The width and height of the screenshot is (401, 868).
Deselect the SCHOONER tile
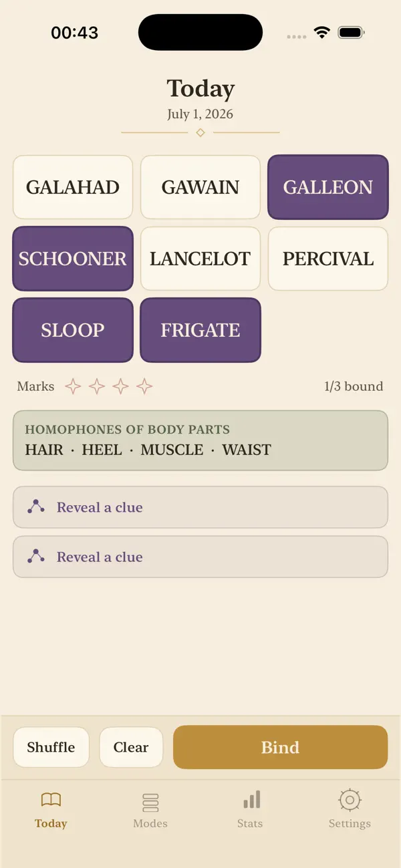pos(73,259)
